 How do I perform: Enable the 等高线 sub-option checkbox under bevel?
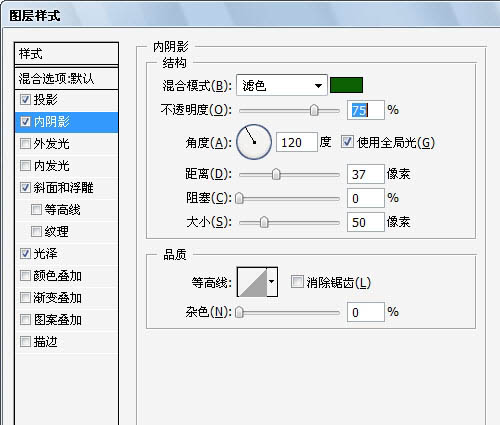click(36, 210)
